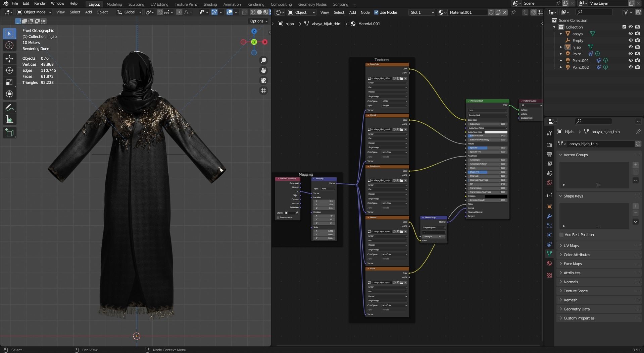The height and width of the screenshot is (353, 644).
Task: Open the Material properties tab
Action: click(x=549, y=263)
